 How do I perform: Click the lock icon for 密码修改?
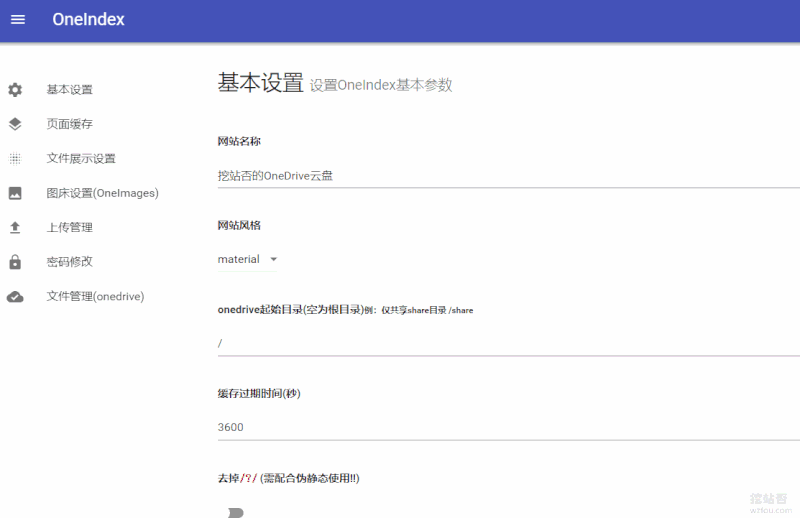point(15,262)
